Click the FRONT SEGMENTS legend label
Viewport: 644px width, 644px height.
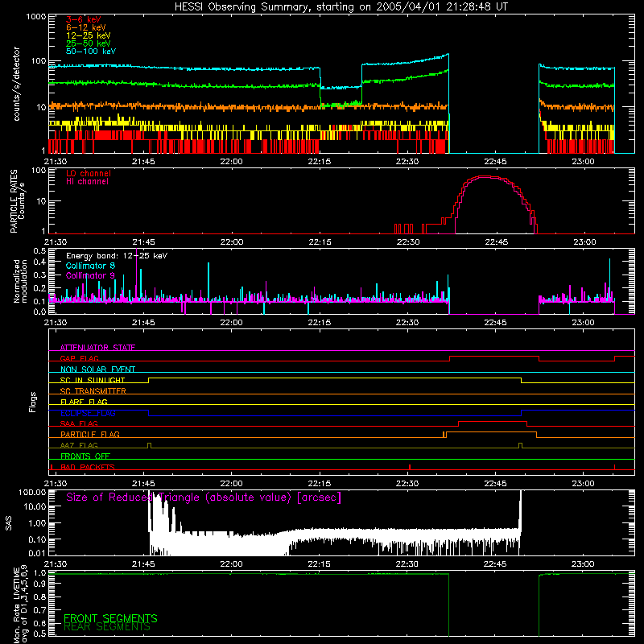click(x=110, y=618)
